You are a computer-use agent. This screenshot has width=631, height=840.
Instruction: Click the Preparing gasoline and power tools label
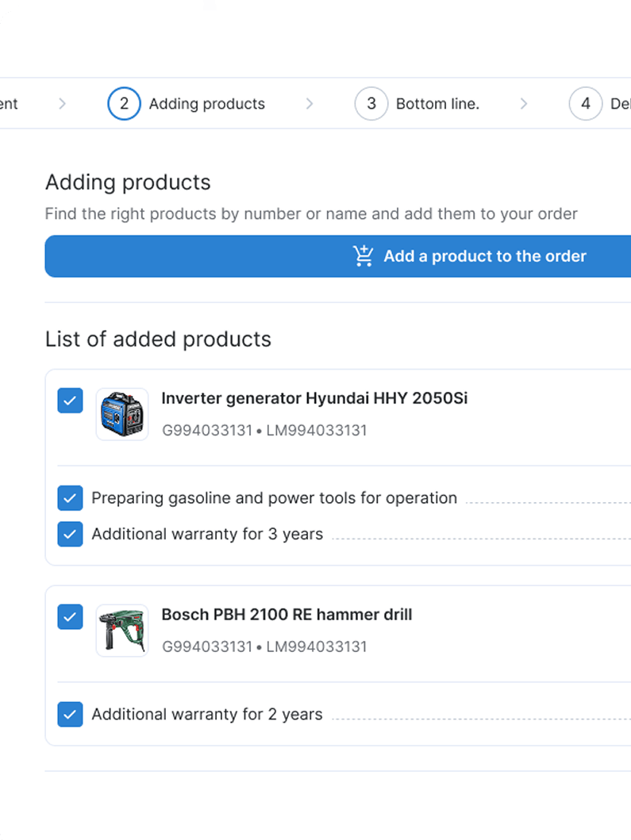tap(275, 498)
